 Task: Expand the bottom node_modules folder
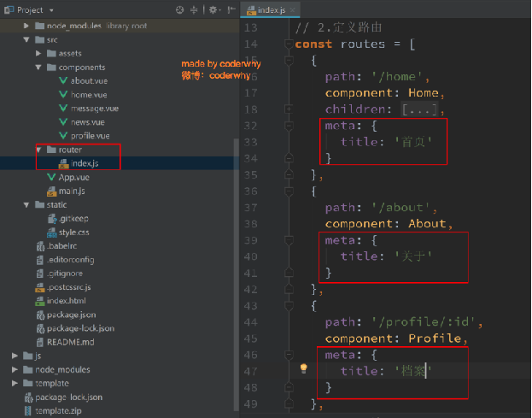tap(15, 369)
